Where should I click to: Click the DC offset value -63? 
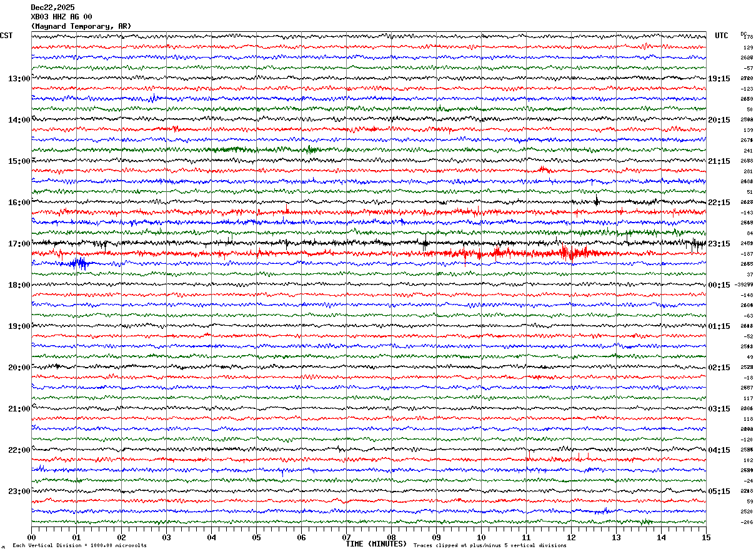point(748,316)
